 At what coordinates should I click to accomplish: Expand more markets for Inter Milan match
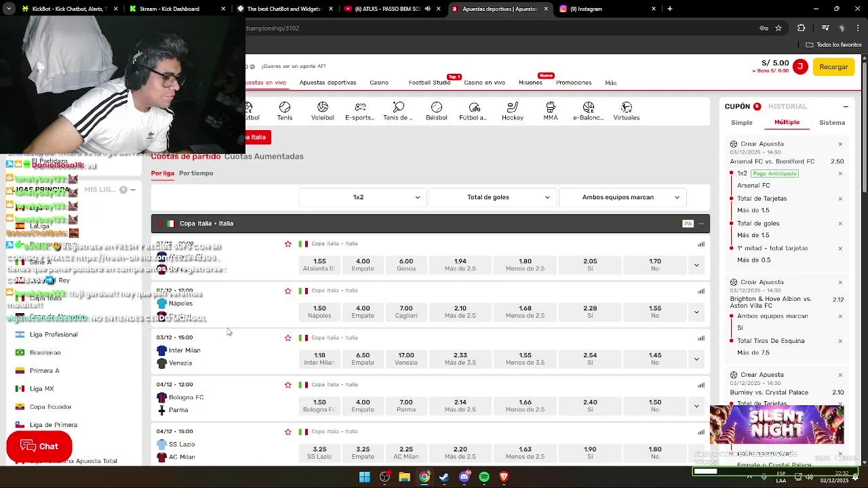click(696, 359)
